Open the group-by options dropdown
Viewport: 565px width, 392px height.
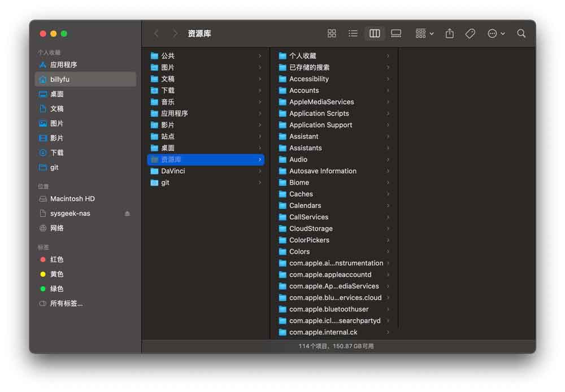tap(424, 34)
